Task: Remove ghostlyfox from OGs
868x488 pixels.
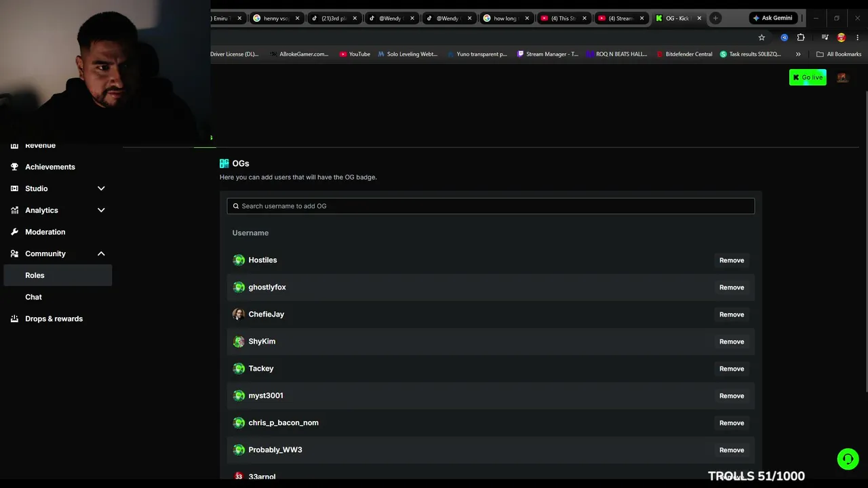Action: [732, 287]
